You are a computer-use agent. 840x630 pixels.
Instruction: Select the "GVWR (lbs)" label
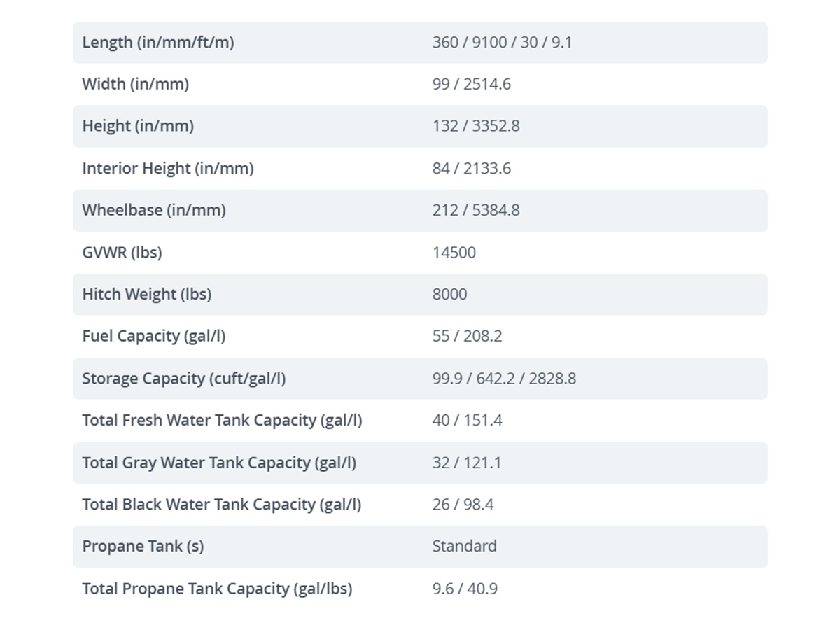pyautogui.click(x=122, y=253)
